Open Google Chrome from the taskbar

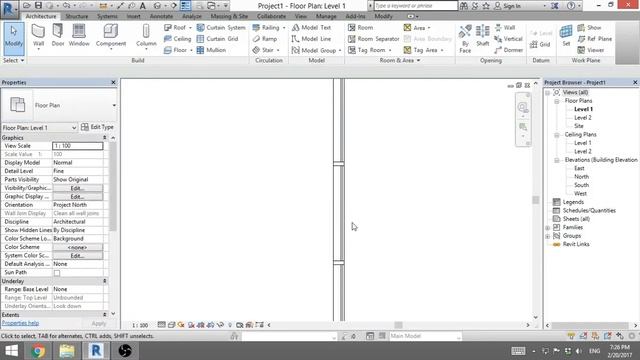pyautogui.click(x=38, y=351)
